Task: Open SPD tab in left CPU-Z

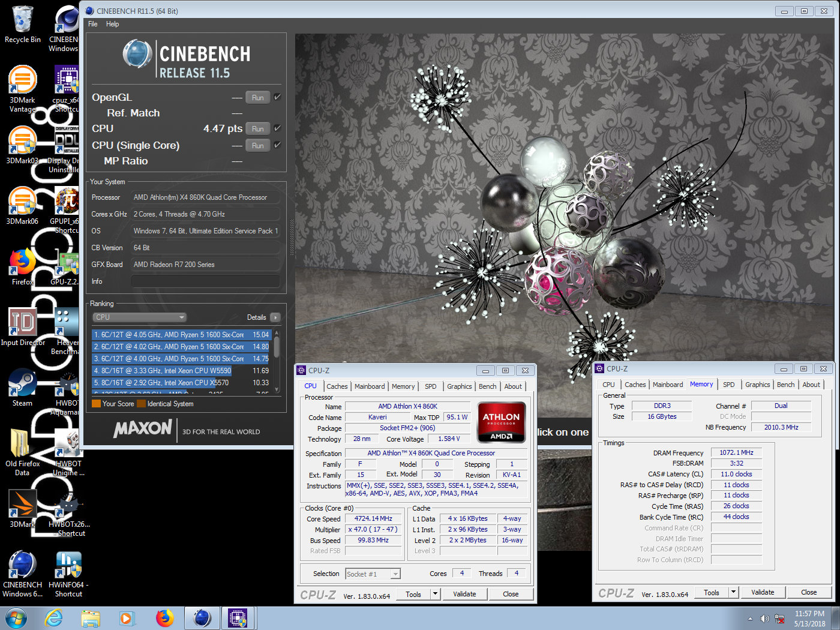Action: pos(431,386)
